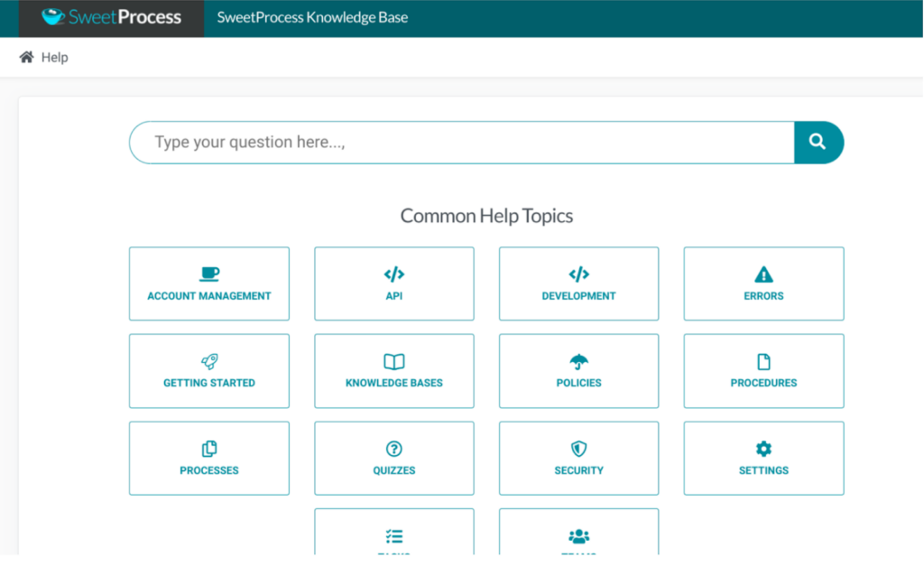Screen dimensions: 924x566
Task: Open the Security help topic
Action: tap(578, 458)
